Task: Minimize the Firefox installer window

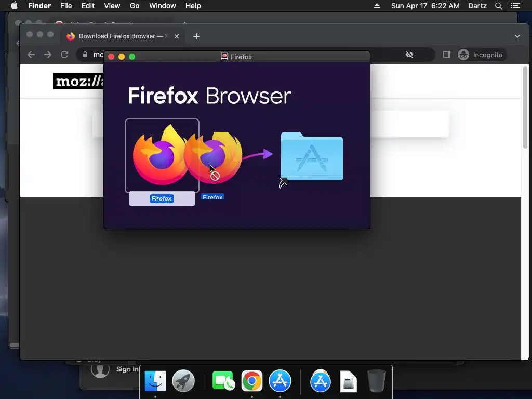Action: coord(122,57)
